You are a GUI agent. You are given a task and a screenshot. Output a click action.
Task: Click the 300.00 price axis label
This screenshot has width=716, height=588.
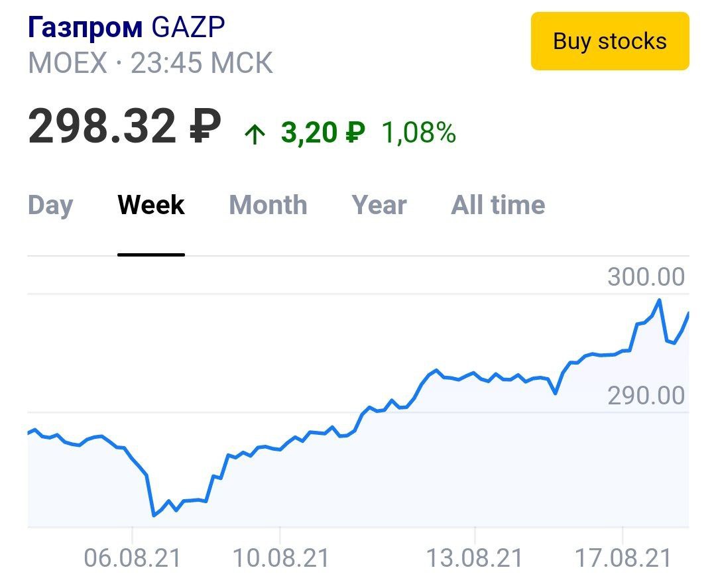(646, 277)
